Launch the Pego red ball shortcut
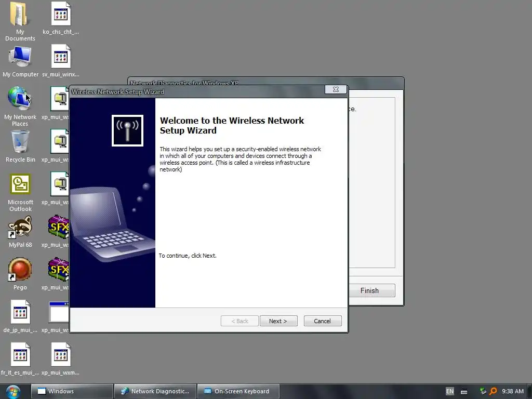Image resolution: width=532 pixels, height=399 pixels. (x=20, y=270)
